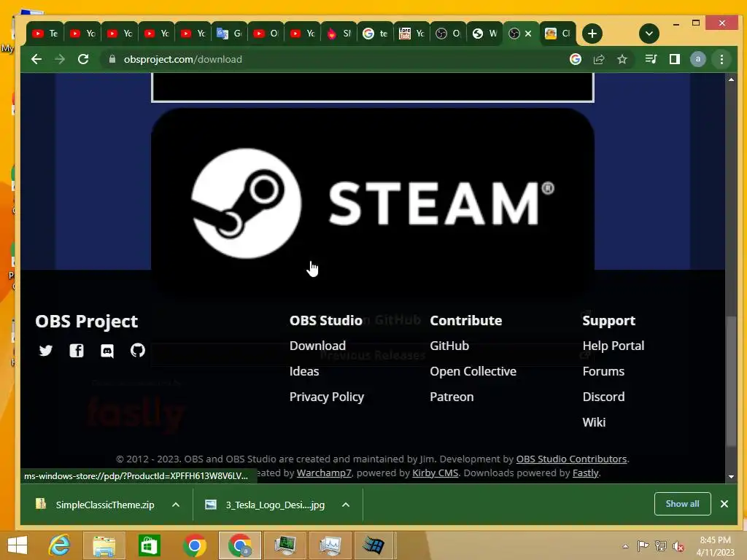The height and width of the screenshot is (560, 747).
Task: Open the media control playlist icon
Action: [651, 59]
